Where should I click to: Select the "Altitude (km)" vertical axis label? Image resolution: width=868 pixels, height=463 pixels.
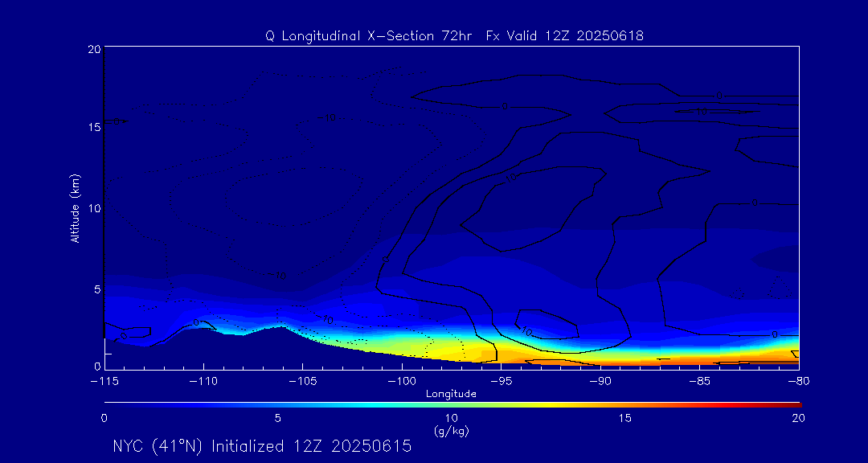[x=74, y=207]
